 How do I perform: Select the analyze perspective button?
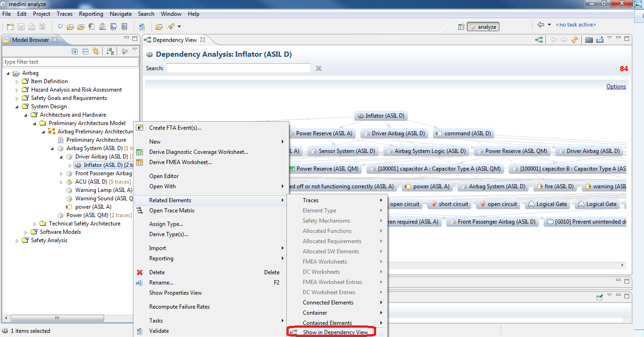click(483, 26)
